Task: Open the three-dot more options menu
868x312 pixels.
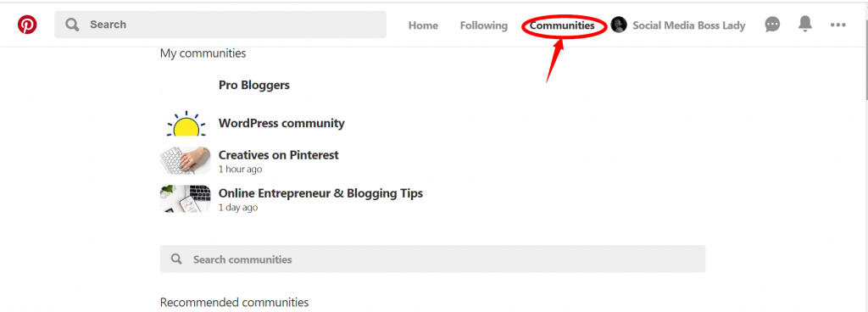Action: [x=838, y=25]
